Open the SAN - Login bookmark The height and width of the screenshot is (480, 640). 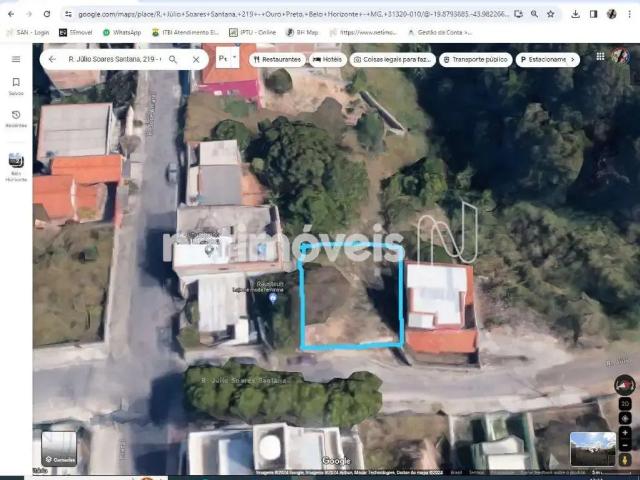(28, 32)
